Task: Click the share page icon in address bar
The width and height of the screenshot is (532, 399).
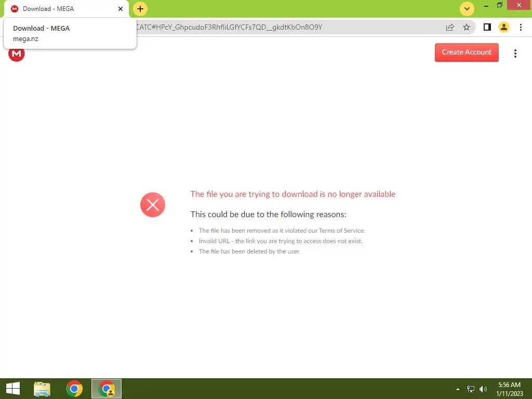Action: click(x=450, y=27)
